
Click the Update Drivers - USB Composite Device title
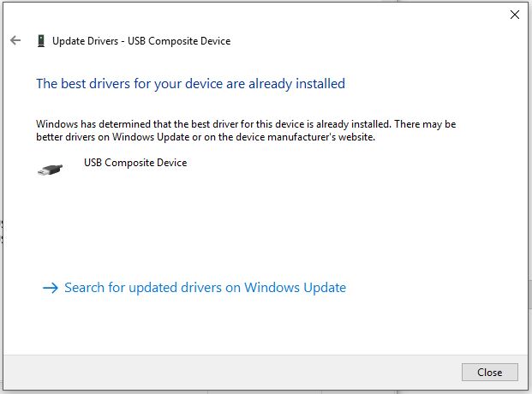tap(141, 41)
